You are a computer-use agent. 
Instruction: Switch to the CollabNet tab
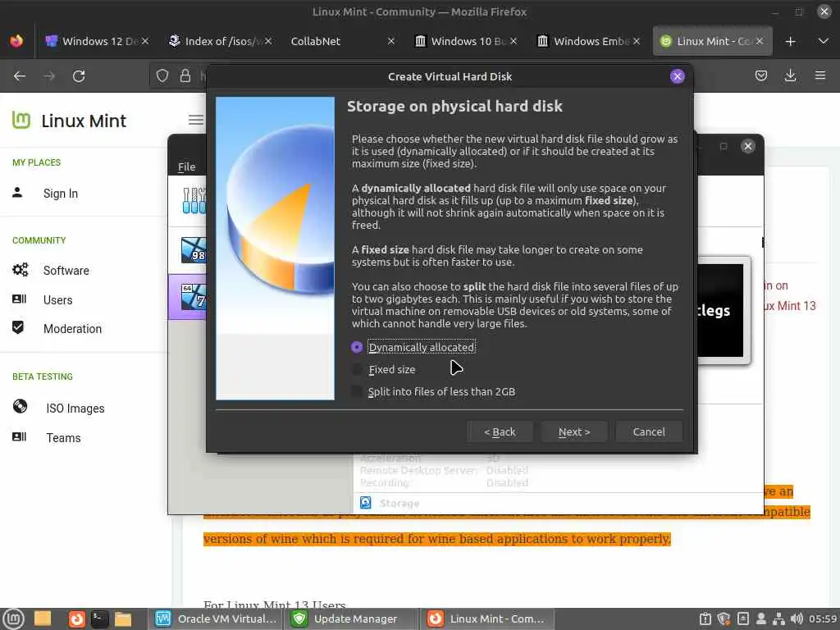click(342, 41)
